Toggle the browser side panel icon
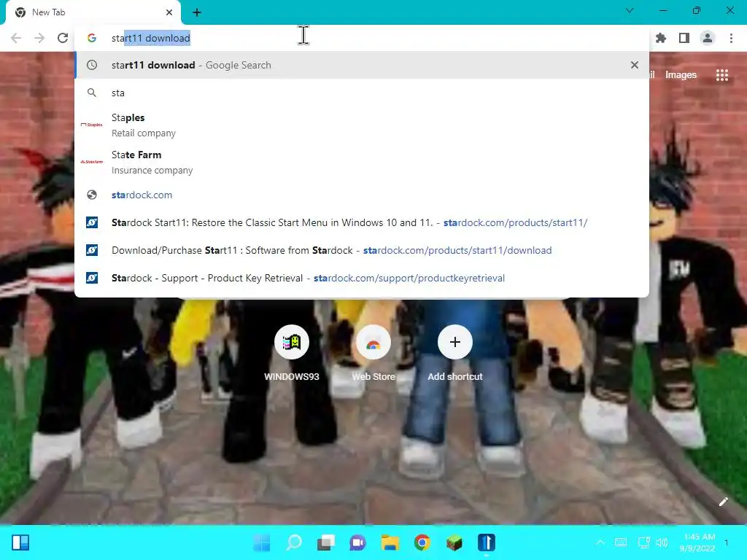The width and height of the screenshot is (747, 560). [684, 38]
